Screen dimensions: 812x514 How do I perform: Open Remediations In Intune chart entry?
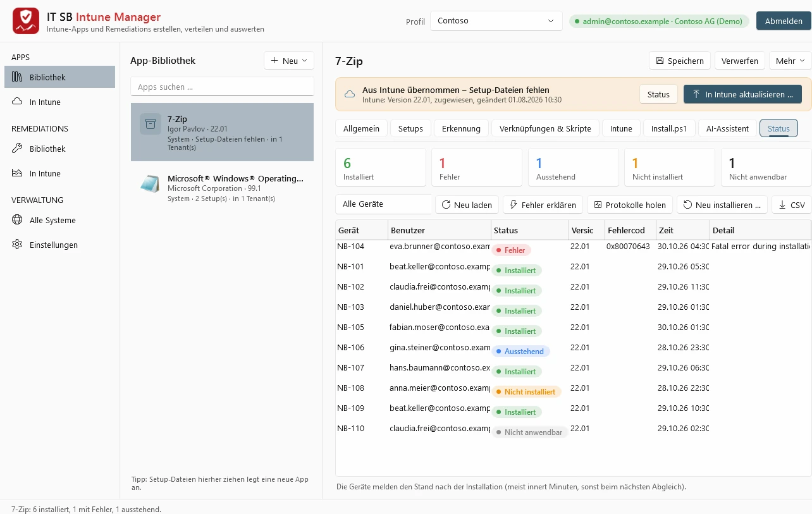tap(59, 173)
